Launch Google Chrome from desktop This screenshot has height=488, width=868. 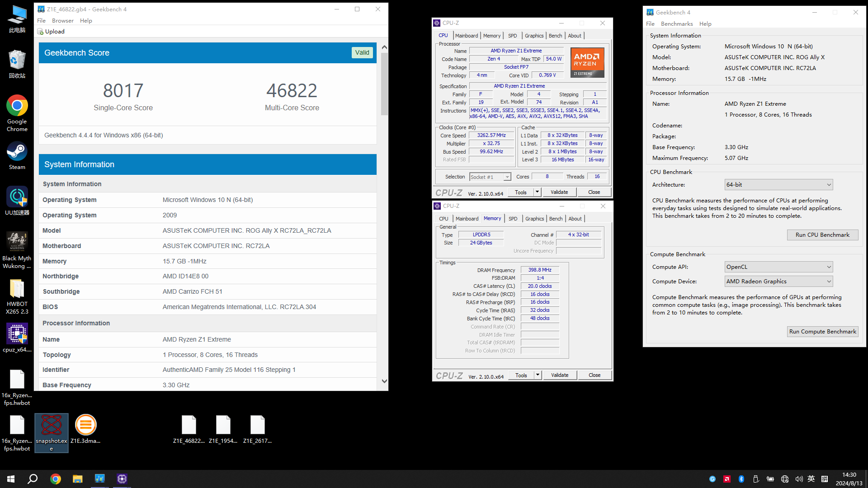17,113
